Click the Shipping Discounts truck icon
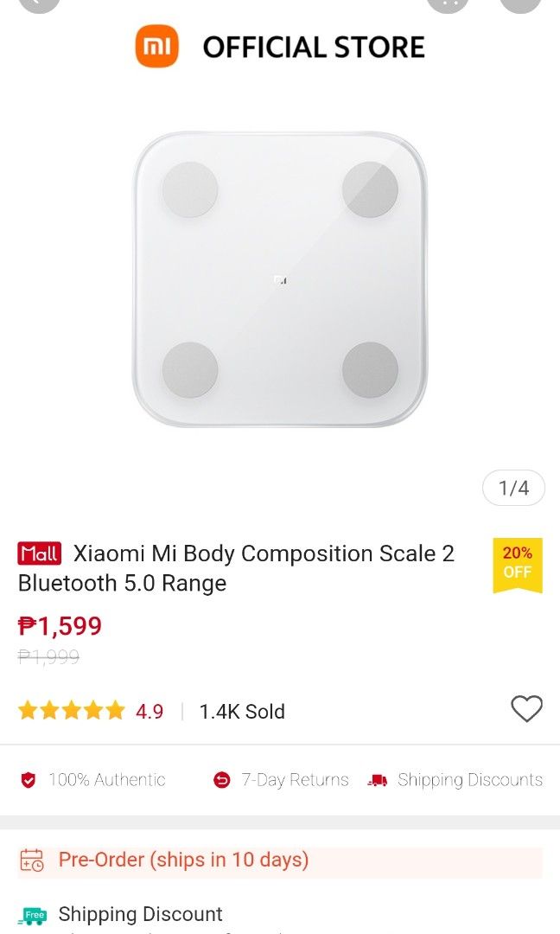Screen dimensions: 560x934 coord(378,779)
